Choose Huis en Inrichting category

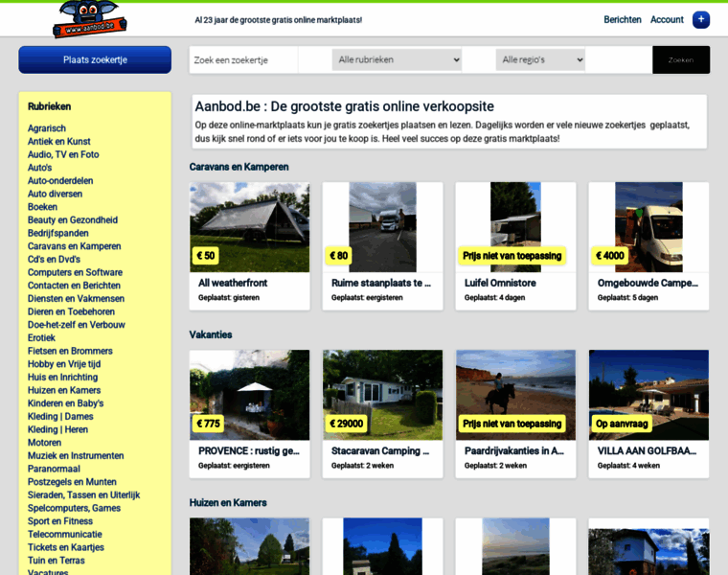tap(62, 378)
